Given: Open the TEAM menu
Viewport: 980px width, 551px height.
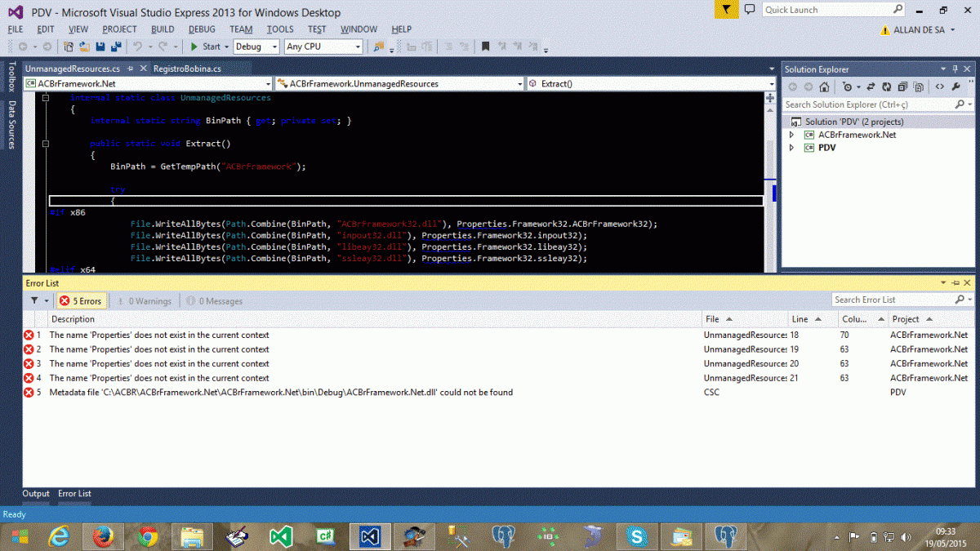Looking at the screenshot, I should (241, 29).
